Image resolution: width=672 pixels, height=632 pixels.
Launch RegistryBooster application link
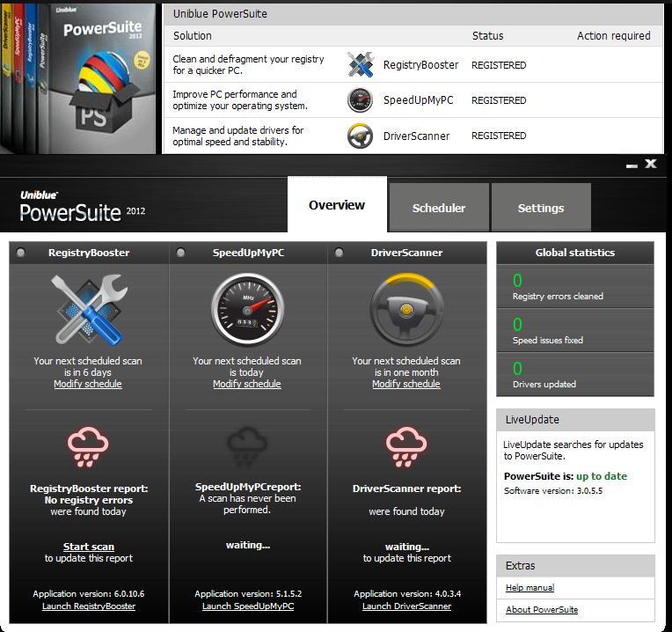click(89, 606)
